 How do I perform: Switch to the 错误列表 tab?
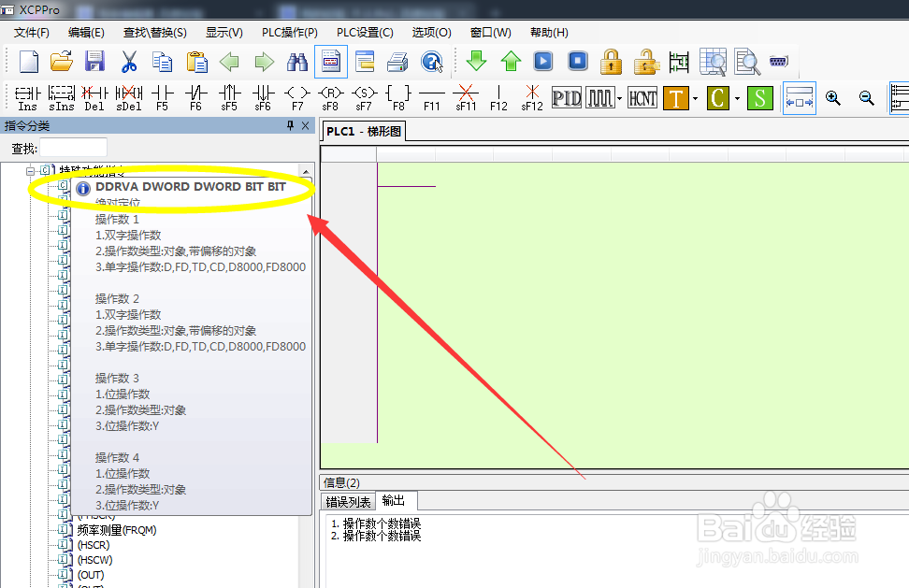point(348,502)
